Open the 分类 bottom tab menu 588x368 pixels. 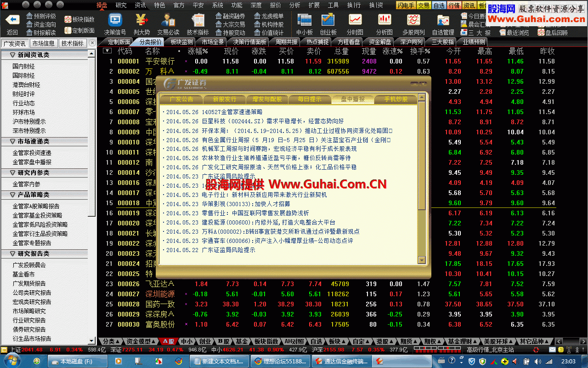[x=112, y=341]
